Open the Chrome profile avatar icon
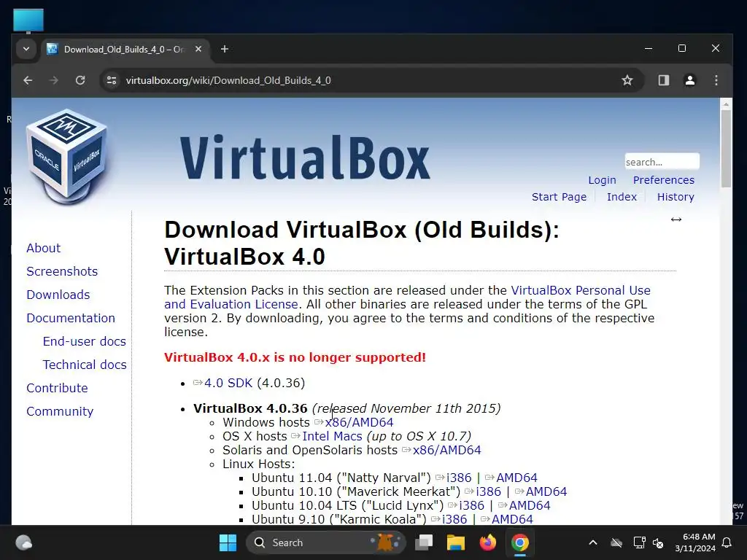 [690, 80]
